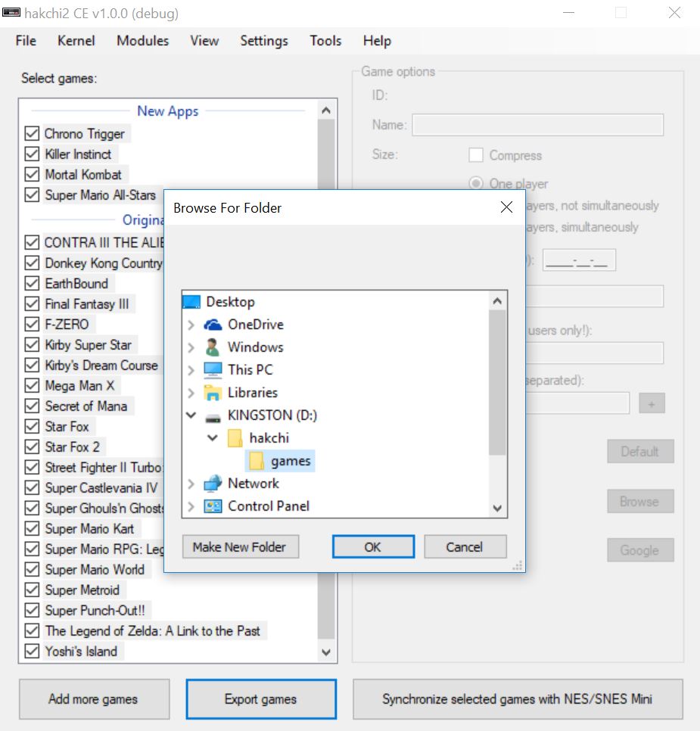Expand the Windows user node
The image size is (700, 731).
pyautogui.click(x=191, y=348)
